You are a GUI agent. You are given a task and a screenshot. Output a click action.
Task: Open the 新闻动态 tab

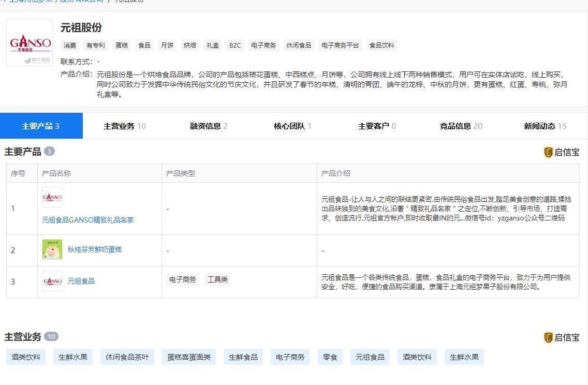[x=544, y=125]
